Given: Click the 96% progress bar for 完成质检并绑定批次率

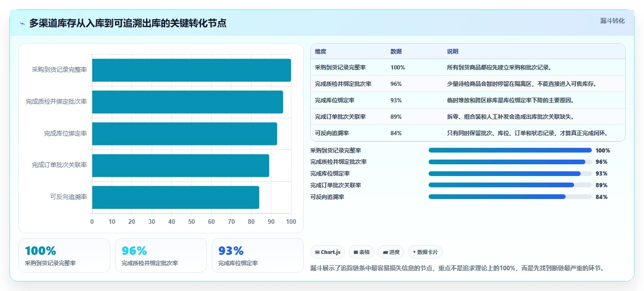Looking at the screenshot, I should 510,162.
